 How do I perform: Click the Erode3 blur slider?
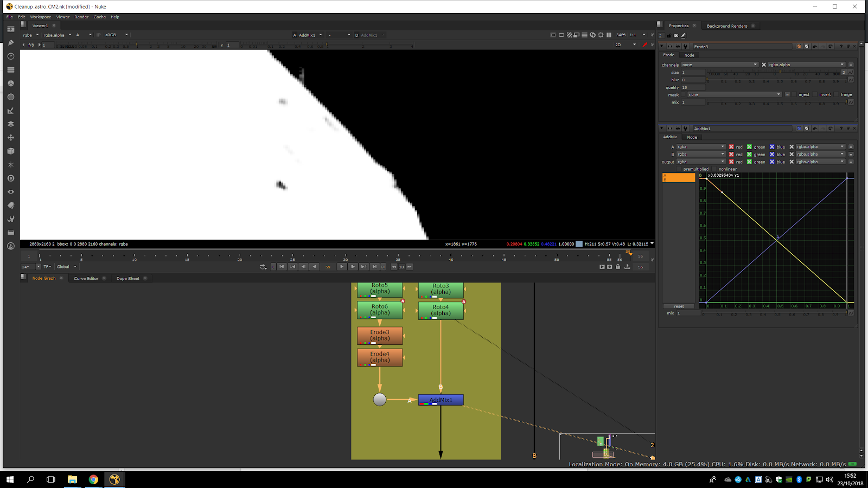click(x=776, y=80)
